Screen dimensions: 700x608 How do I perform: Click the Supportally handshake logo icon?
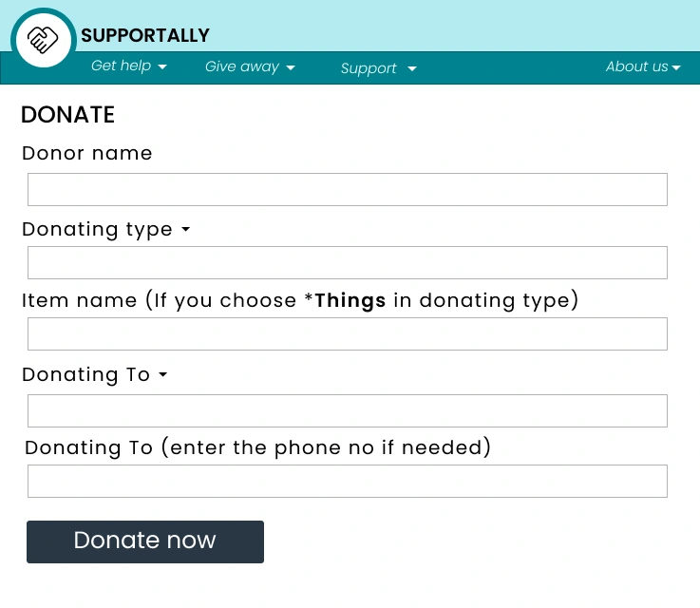44,40
